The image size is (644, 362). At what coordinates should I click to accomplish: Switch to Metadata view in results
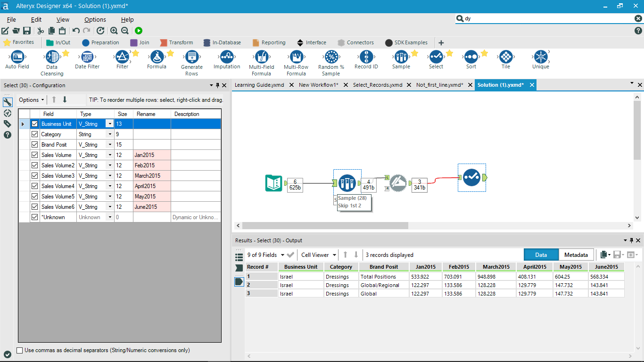coord(576,255)
